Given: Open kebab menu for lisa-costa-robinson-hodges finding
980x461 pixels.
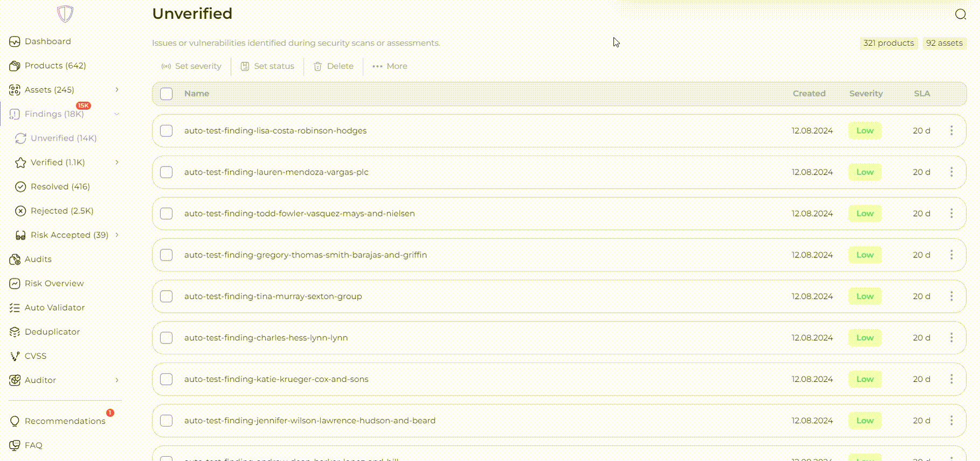Looking at the screenshot, I should point(951,131).
